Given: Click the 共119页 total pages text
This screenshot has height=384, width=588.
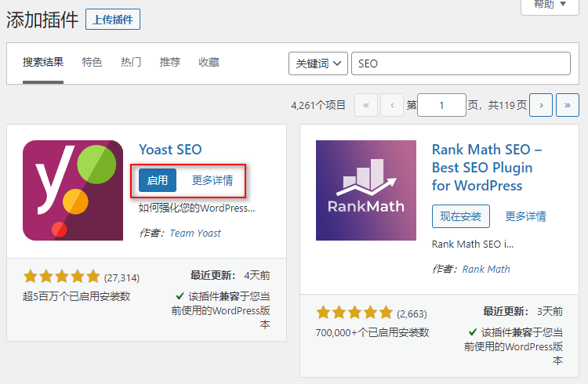Looking at the screenshot, I should 507,105.
